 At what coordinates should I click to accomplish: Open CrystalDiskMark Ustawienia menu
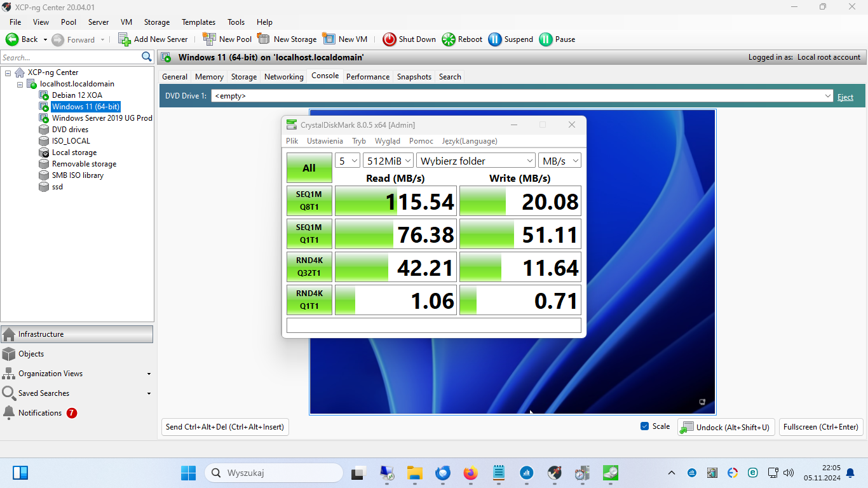[325, 141]
